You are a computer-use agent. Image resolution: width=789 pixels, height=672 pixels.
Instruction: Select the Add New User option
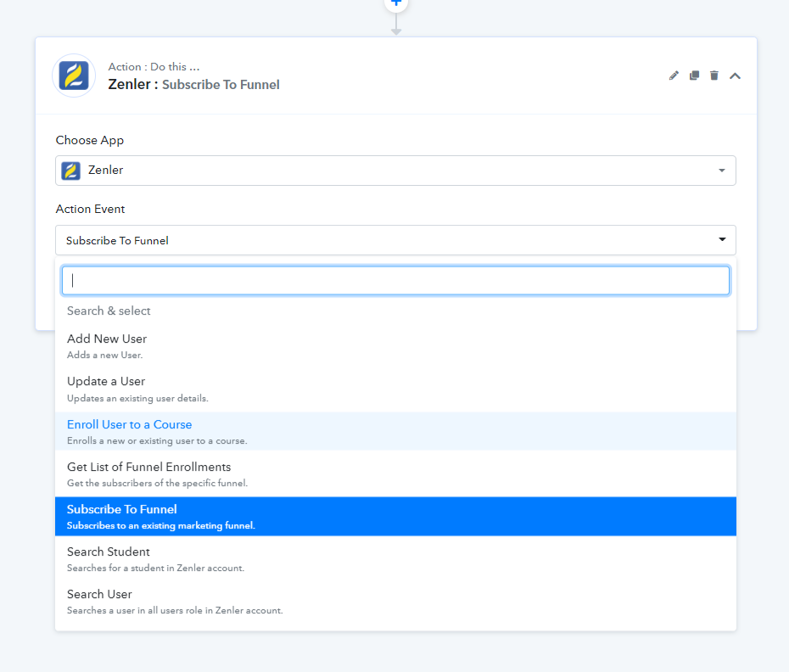click(395, 346)
